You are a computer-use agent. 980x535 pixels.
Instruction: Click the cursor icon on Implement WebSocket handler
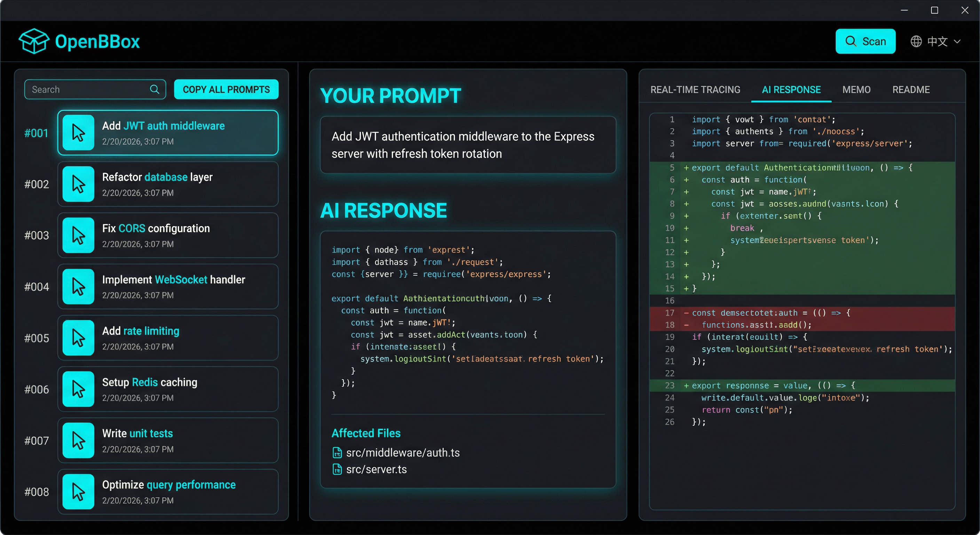pyautogui.click(x=78, y=287)
